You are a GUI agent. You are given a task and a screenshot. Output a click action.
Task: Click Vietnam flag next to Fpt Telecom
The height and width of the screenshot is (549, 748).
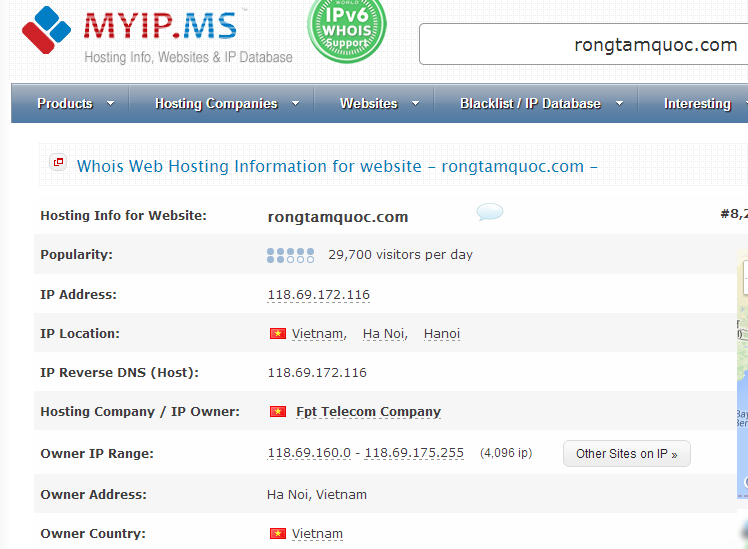coord(277,412)
